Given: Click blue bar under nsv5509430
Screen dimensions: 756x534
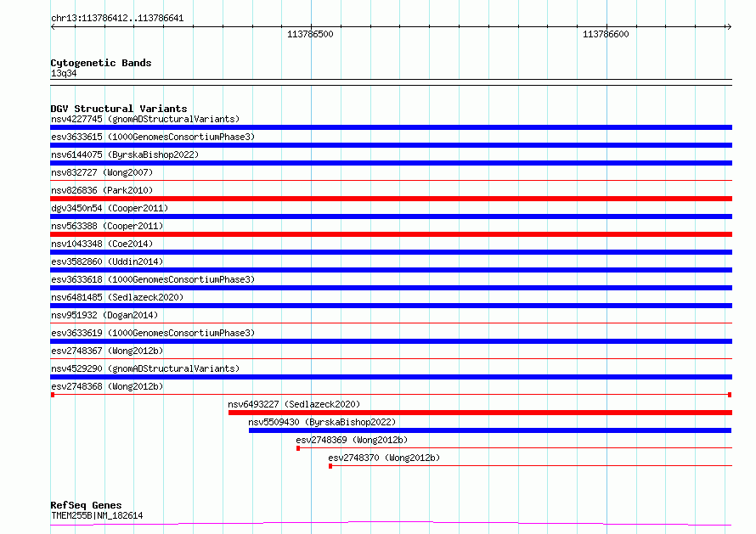Looking at the screenshot, I should (x=490, y=430).
